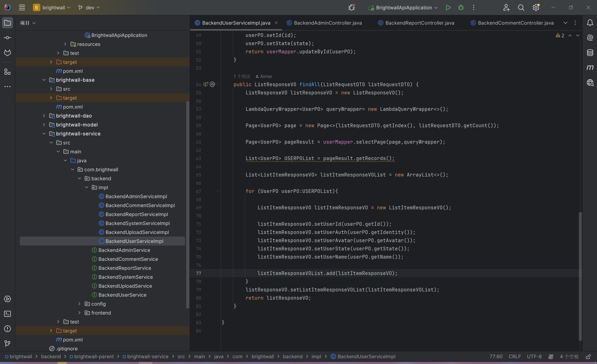Open the Project tool window folder icon
Screen dimensions: 597x364
pos(7,23)
